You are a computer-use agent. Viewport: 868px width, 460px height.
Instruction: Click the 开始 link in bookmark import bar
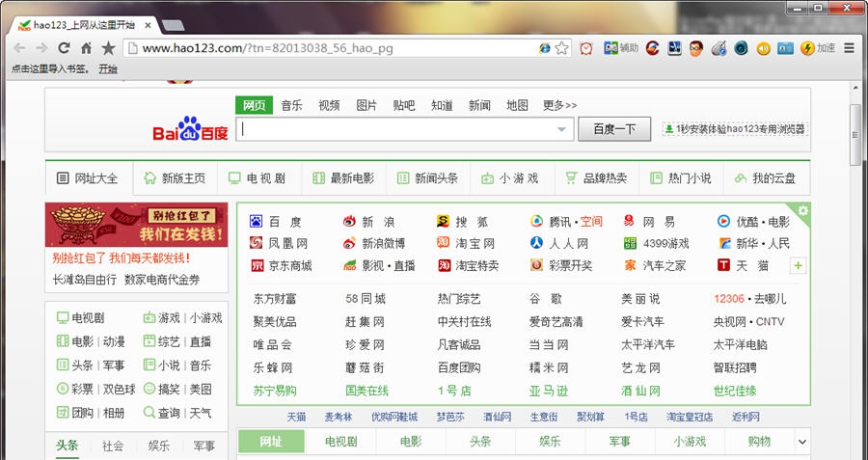[x=108, y=69]
